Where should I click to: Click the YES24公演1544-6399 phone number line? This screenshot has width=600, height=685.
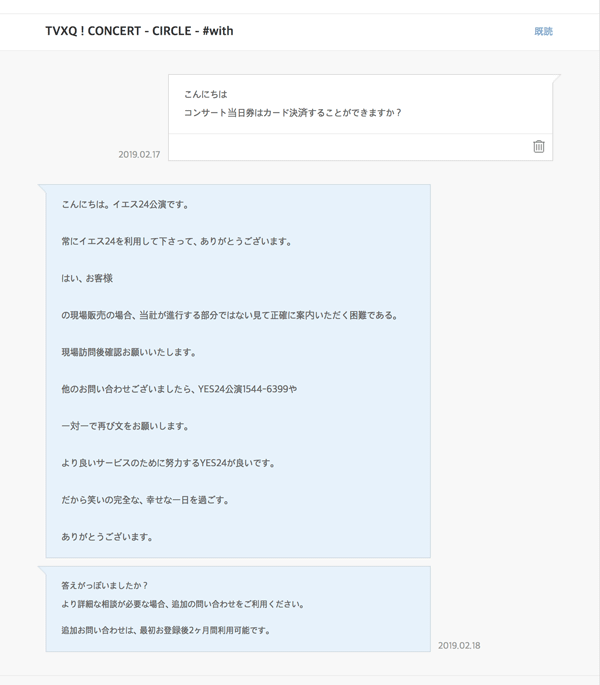click(x=178, y=389)
